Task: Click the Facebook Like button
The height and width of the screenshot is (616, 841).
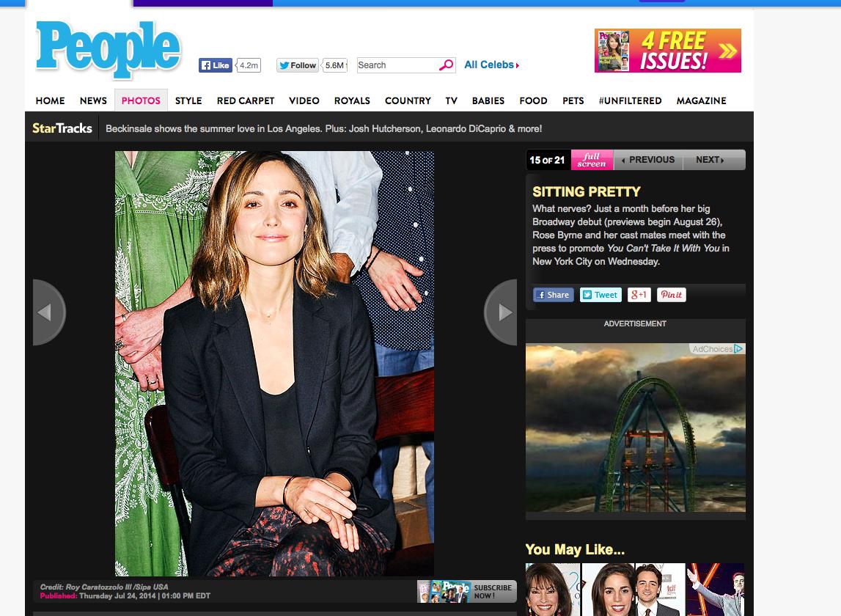Action: coord(216,65)
